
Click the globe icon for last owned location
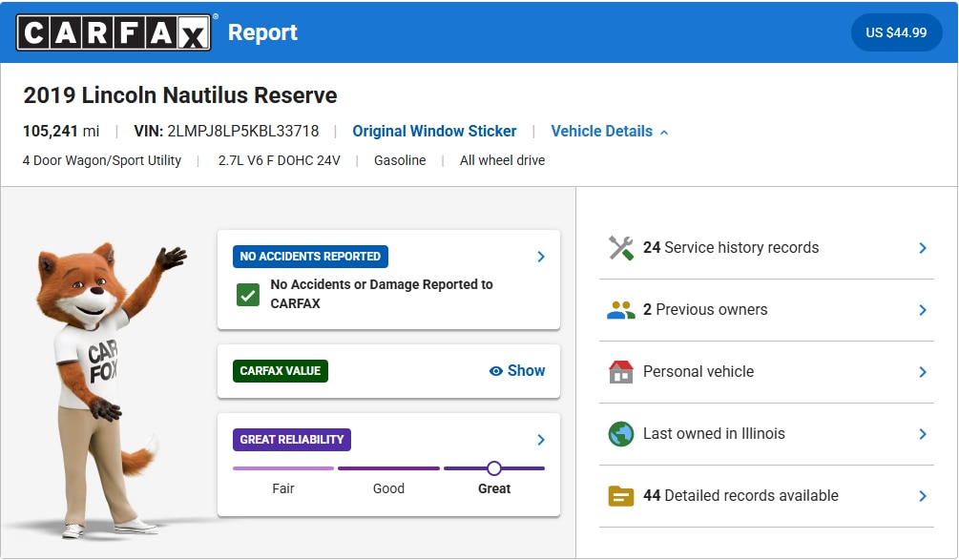[x=621, y=434]
